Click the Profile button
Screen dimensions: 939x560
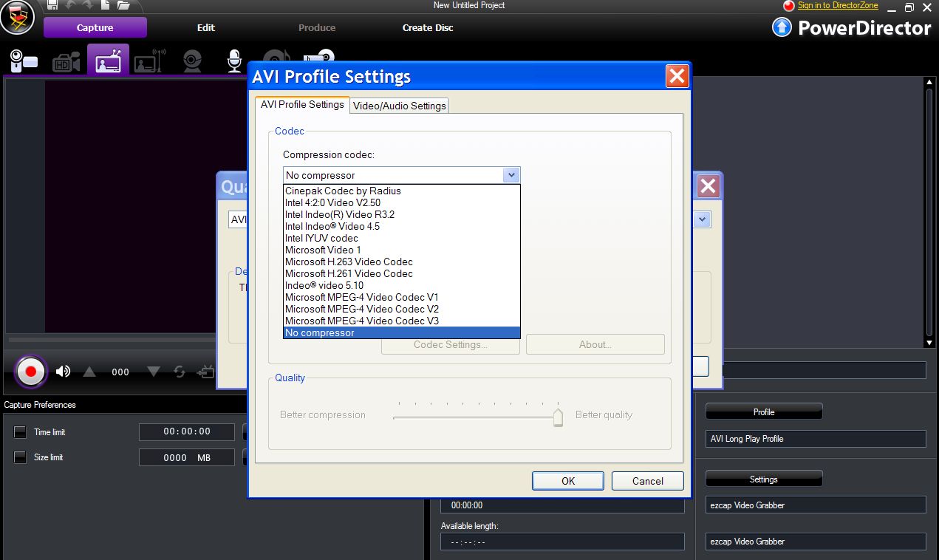(x=764, y=412)
